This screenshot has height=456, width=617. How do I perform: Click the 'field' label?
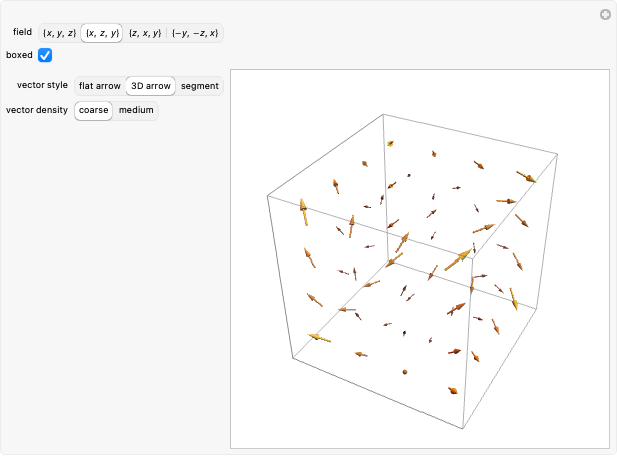[22, 32]
